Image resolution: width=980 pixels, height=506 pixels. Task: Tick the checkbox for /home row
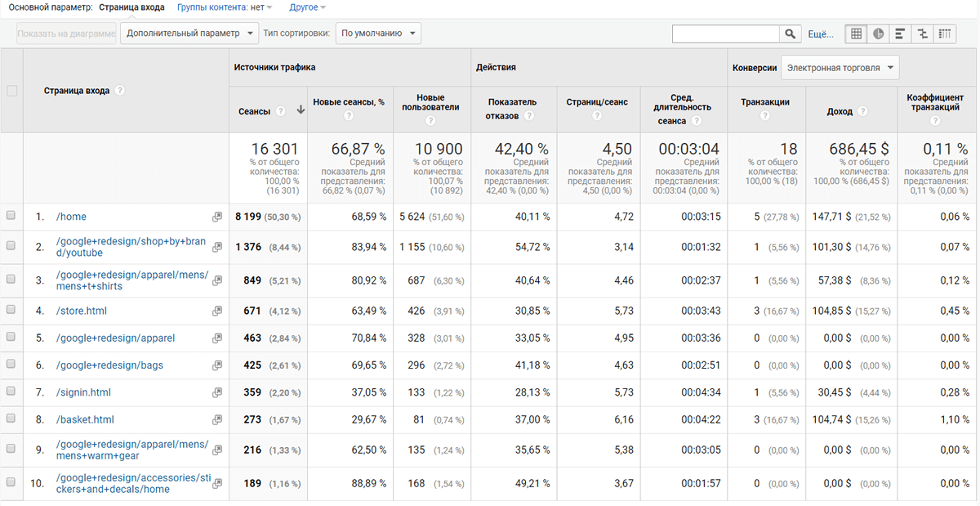pos(11,217)
